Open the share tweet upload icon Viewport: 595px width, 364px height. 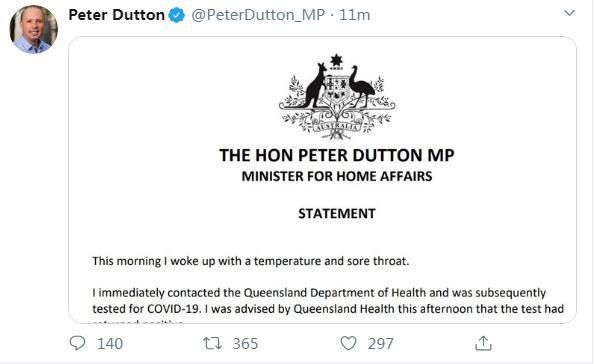click(x=483, y=343)
